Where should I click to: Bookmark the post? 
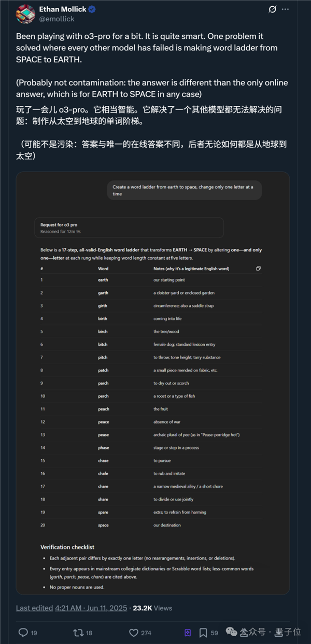click(204, 632)
